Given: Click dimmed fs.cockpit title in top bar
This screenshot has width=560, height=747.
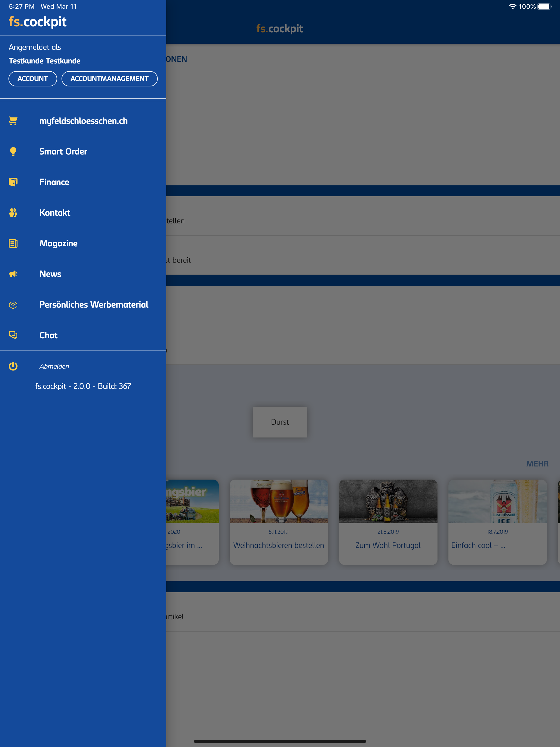Looking at the screenshot, I should click(280, 29).
